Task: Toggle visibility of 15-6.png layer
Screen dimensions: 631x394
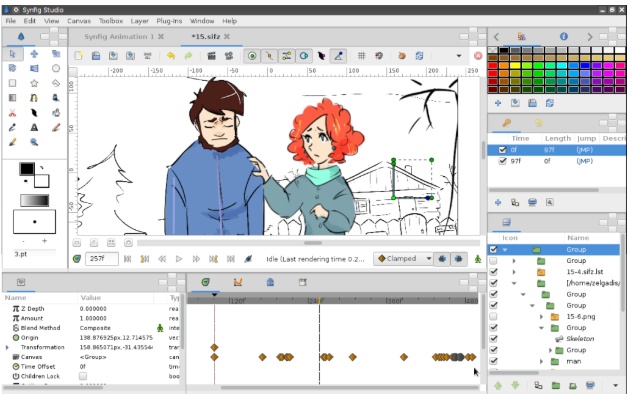Action: pos(493,316)
